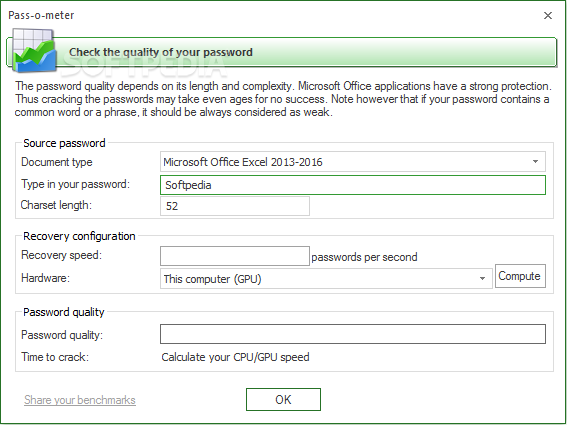Click the Charset length field showing 52
Image resolution: width=567 pixels, height=425 pixels.
pos(235,206)
